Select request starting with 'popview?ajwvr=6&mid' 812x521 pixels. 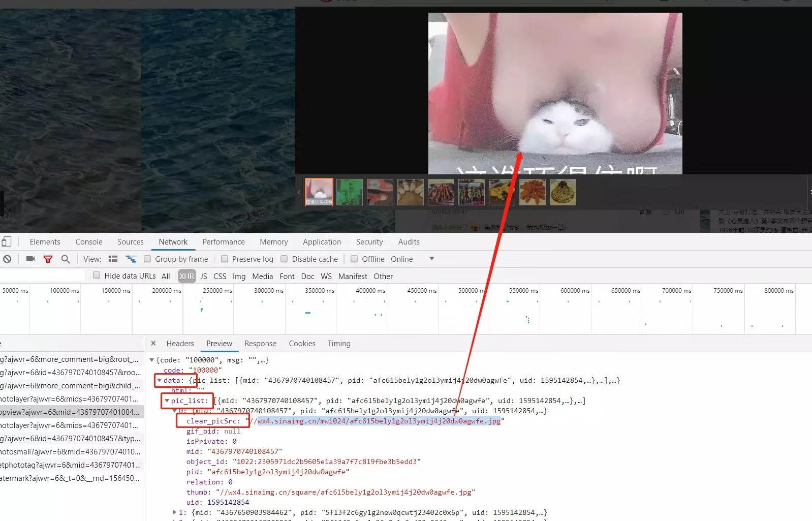pyautogui.click(x=72, y=412)
